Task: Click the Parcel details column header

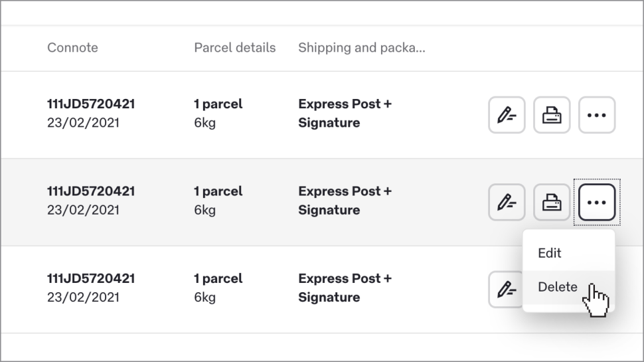Action: tap(234, 48)
